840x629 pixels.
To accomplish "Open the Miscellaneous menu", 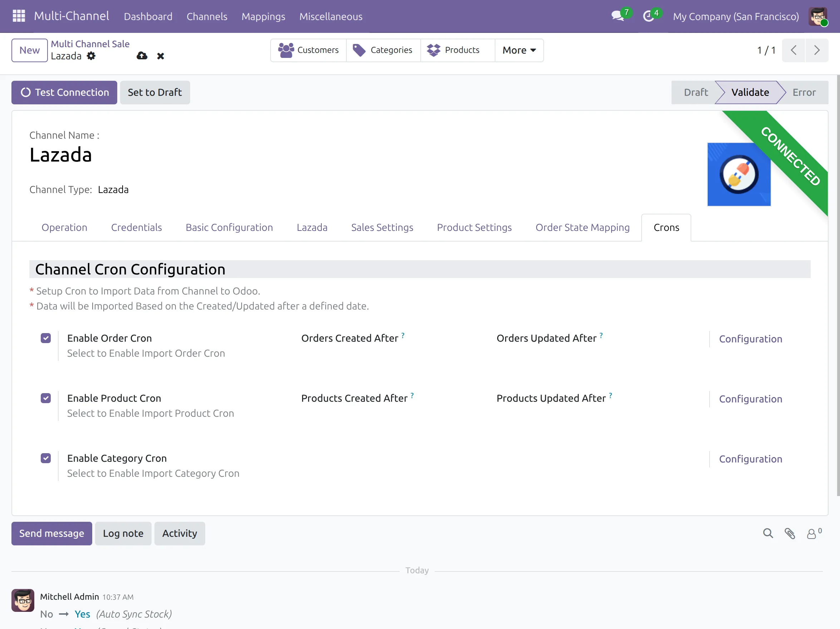I will (x=331, y=16).
